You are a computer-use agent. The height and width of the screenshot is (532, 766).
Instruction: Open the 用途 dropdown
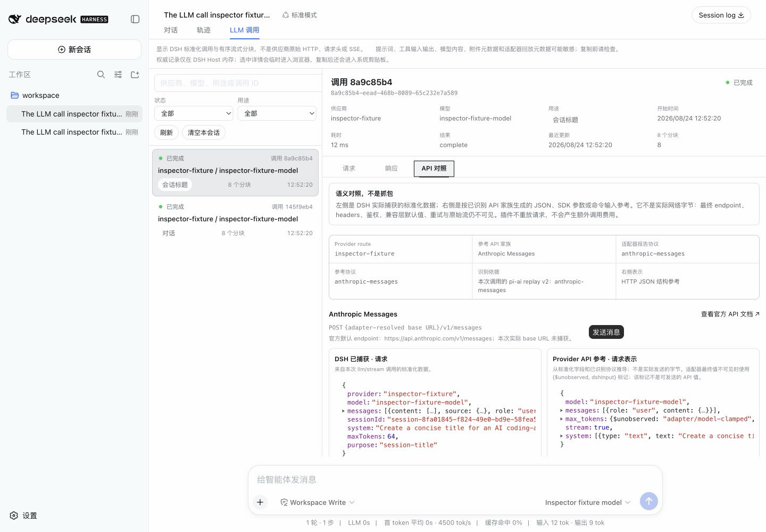point(277,113)
